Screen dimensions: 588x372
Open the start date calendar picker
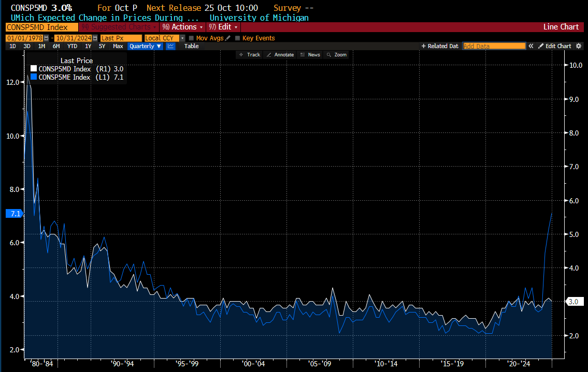47,38
